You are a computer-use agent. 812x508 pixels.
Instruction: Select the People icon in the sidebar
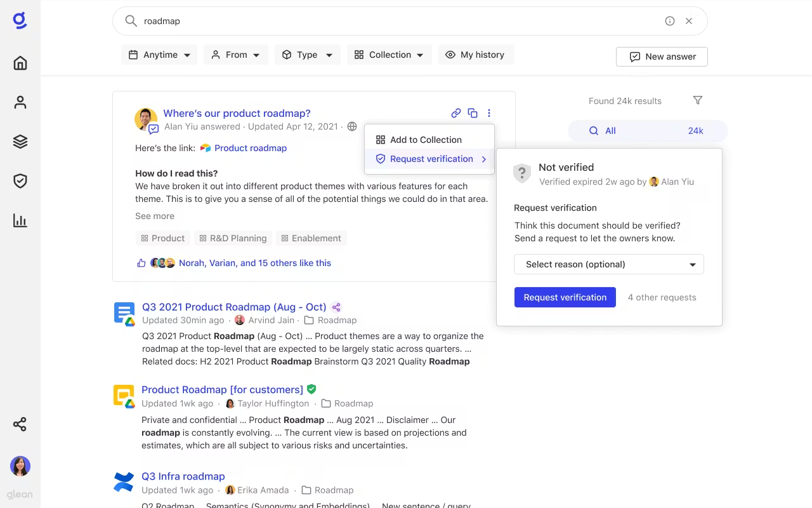coord(20,102)
